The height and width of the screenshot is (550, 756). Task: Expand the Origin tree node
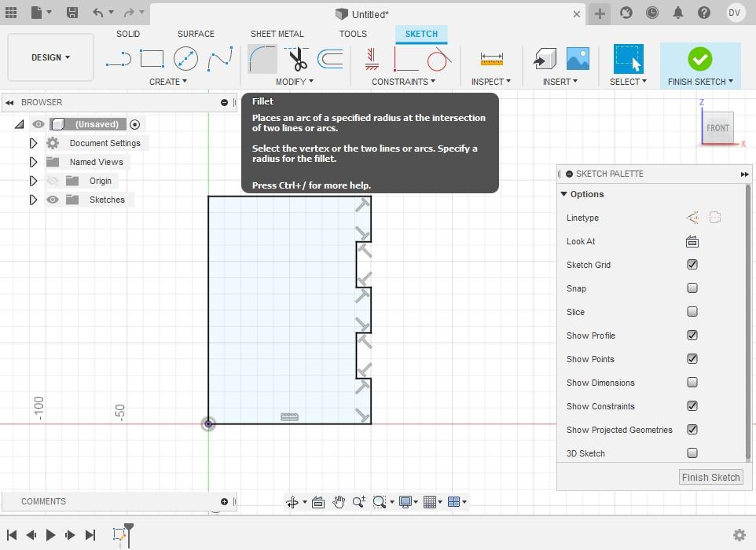tap(33, 181)
